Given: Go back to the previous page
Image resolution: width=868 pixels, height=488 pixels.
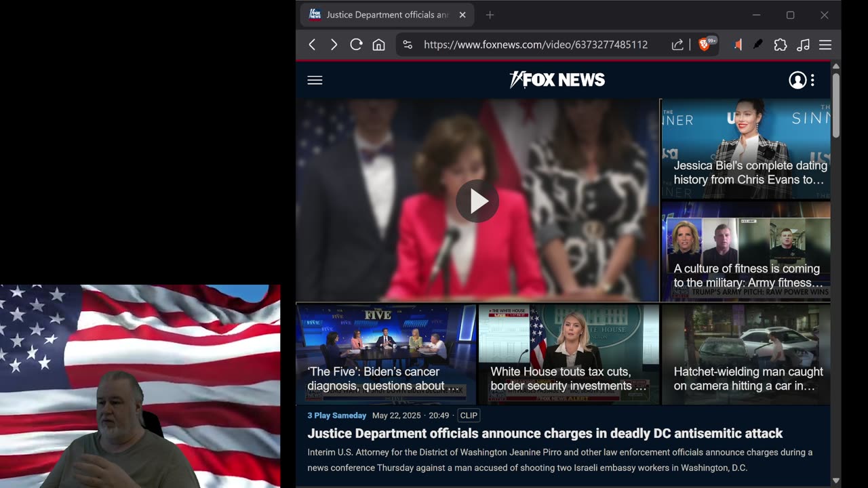Looking at the screenshot, I should (x=312, y=45).
